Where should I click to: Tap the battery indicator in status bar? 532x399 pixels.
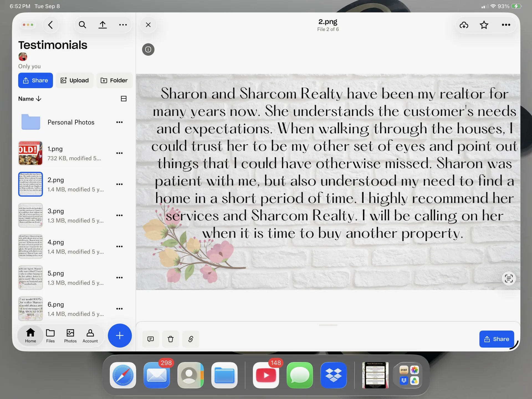pyautogui.click(x=516, y=6)
